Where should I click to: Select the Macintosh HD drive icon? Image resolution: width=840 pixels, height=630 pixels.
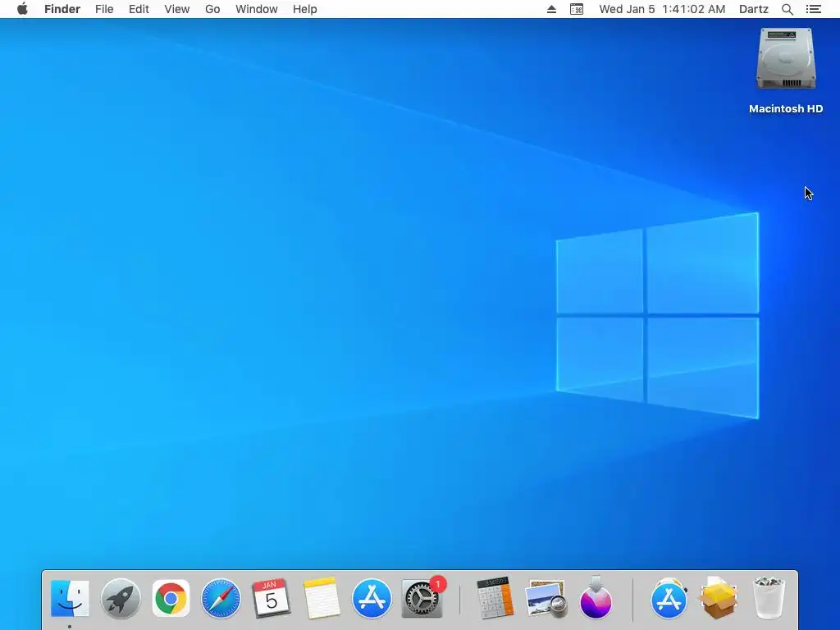[x=786, y=59]
